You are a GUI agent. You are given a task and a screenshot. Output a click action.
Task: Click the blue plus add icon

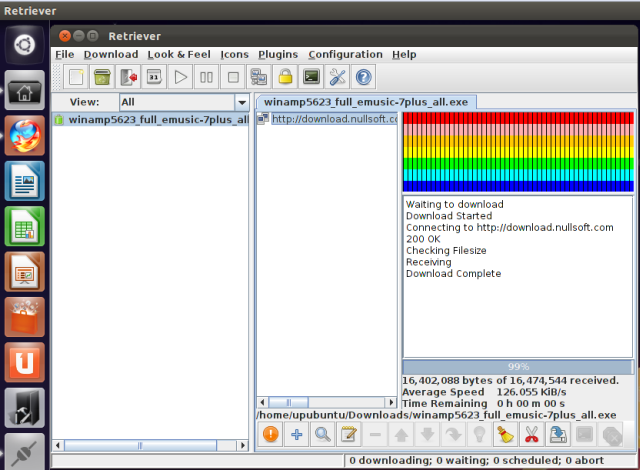tap(297, 434)
